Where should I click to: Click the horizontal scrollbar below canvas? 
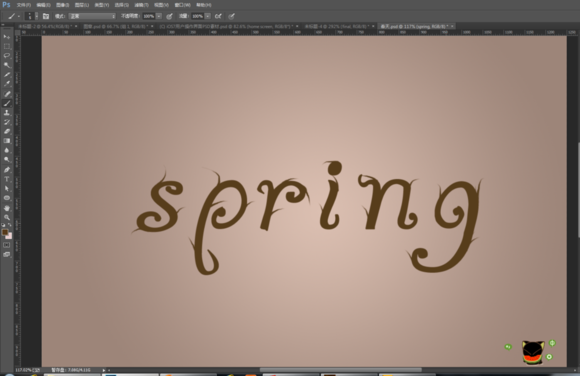click(341, 370)
